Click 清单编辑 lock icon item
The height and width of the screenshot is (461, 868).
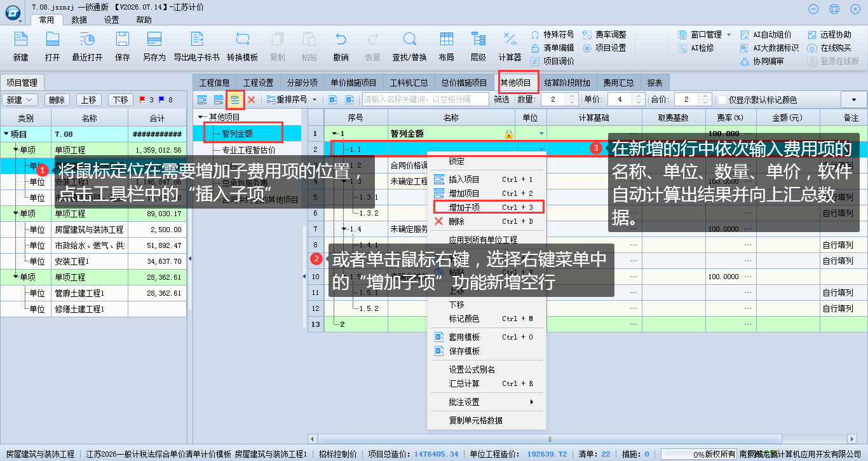point(552,48)
